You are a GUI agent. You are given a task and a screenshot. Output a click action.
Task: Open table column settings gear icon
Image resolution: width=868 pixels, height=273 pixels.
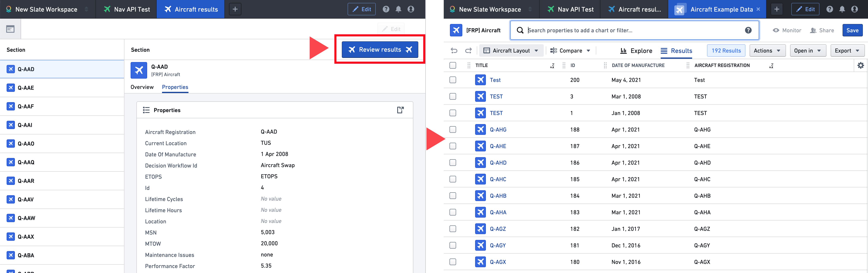coord(861,65)
